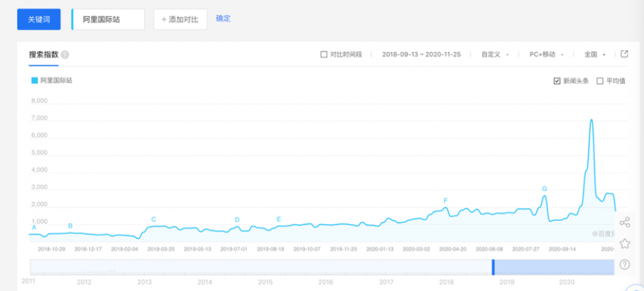Click the 2020-04-20 axis date label
Viewport: 644px width, 291px height.
(453, 249)
